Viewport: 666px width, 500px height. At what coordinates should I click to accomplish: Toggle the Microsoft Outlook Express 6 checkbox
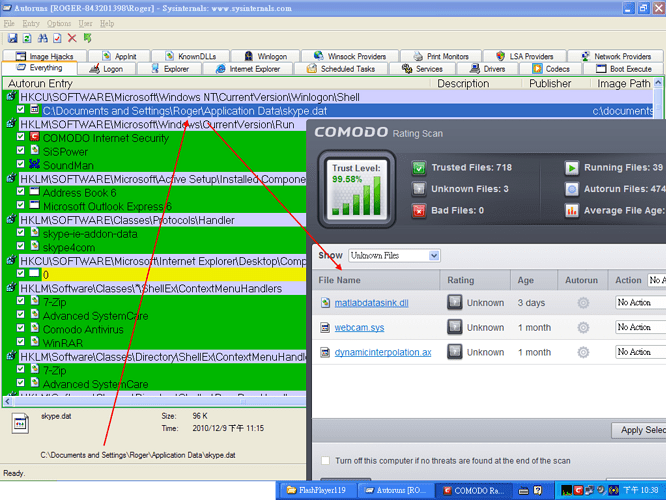[x=20, y=205]
